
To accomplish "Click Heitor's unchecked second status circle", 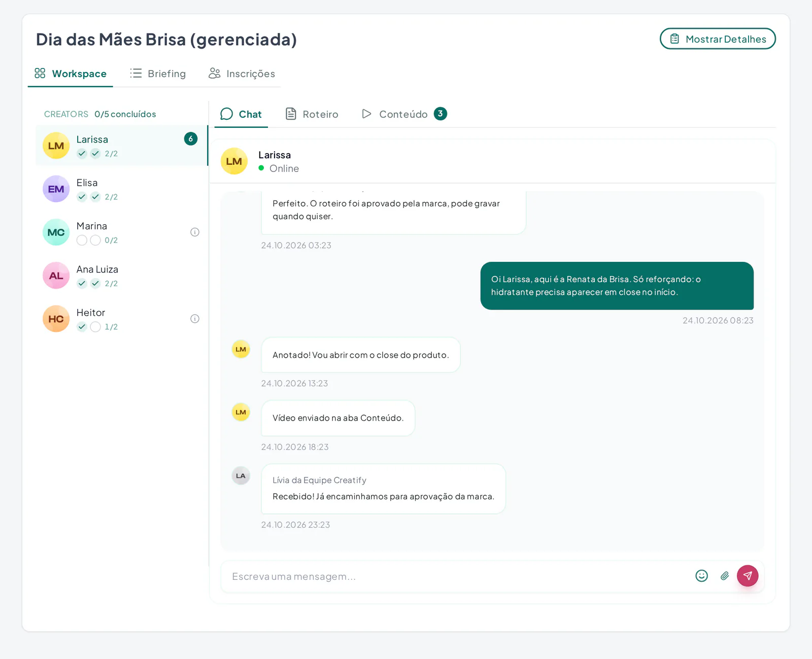I will [95, 327].
